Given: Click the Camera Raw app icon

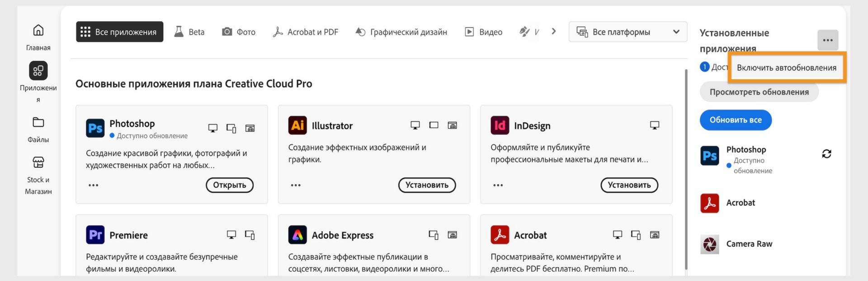Looking at the screenshot, I should tap(709, 244).
